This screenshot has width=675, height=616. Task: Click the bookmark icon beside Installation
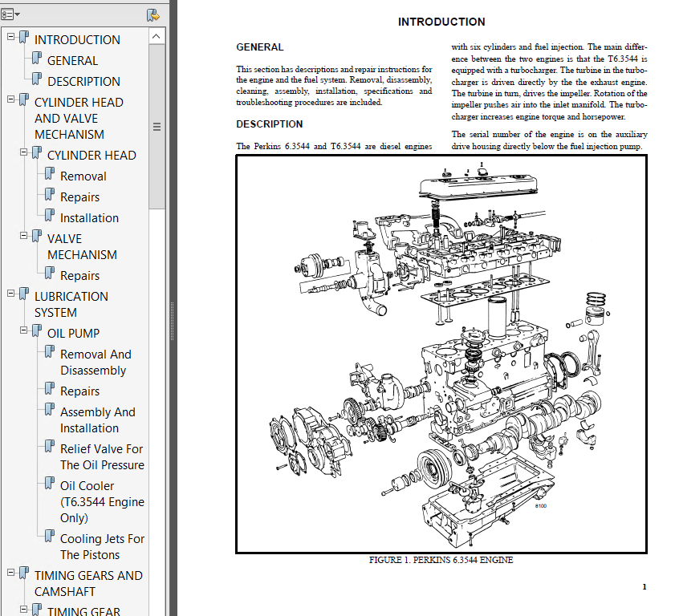coord(50,216)
